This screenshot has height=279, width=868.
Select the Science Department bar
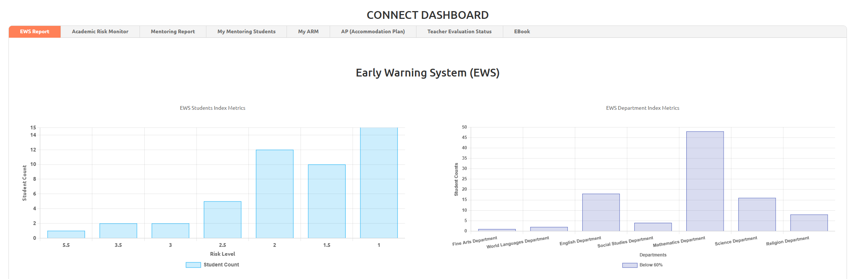pos(757,215)
